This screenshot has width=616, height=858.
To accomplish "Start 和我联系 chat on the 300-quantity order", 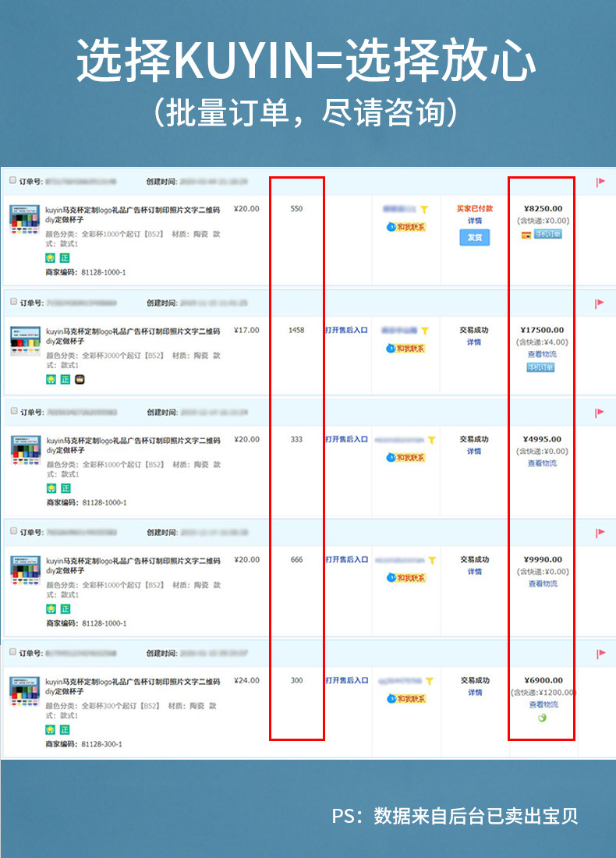I will [x=406, y=699].
